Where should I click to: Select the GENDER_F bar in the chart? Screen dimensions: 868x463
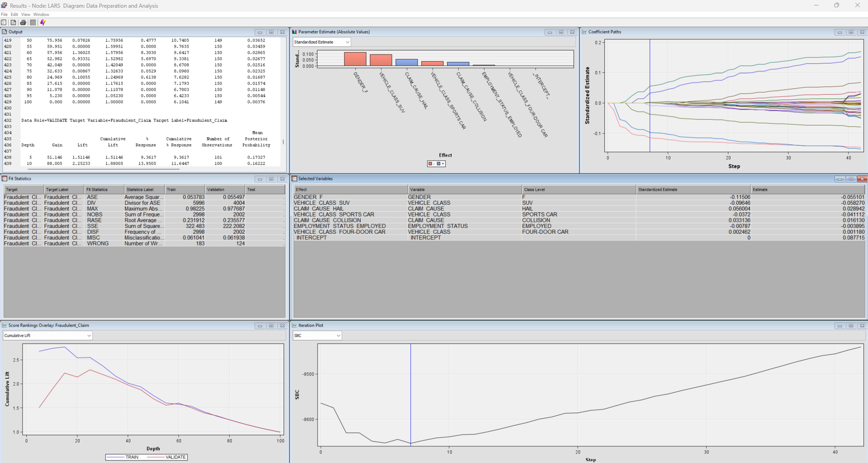click(x=355, y=59)
